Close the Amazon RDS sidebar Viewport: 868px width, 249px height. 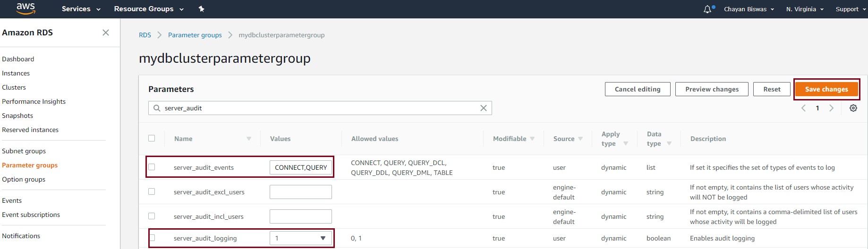pos(106,33)
